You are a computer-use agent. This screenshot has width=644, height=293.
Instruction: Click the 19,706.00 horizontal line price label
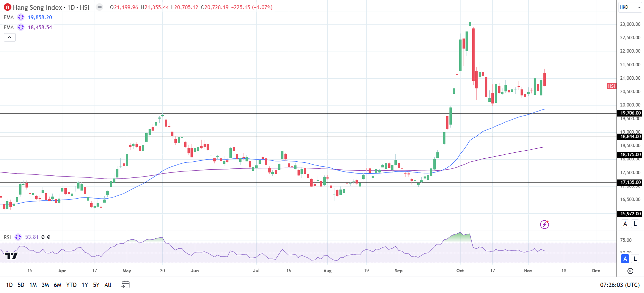pyautogui.click(x=630, y=113)
